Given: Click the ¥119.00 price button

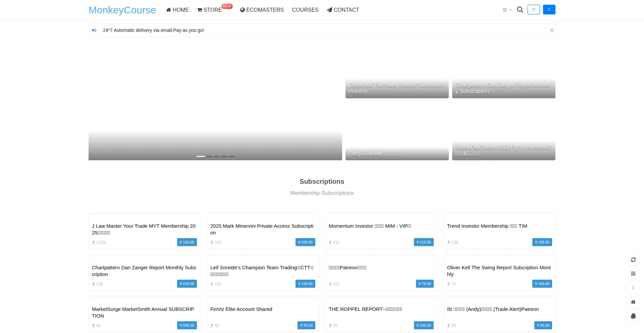Looking at the screenshot, I should [x=424, y=242].
